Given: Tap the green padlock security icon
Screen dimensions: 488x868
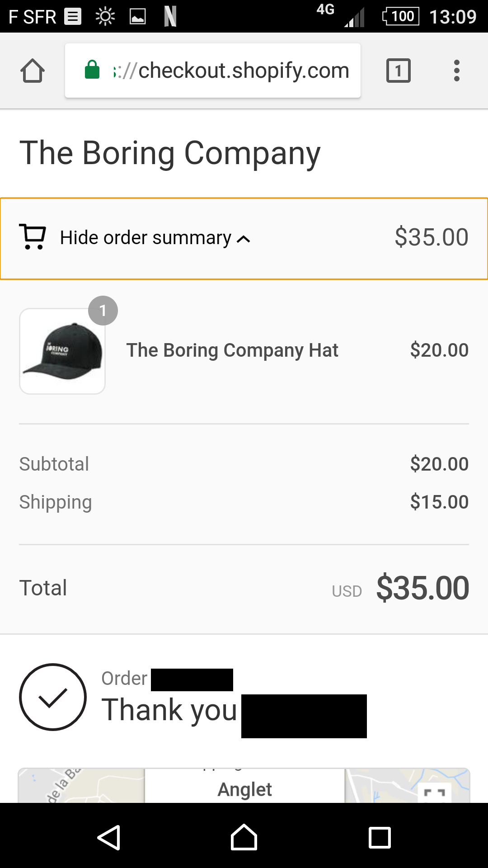Looking at the screenshot, I should coord(92,70).
